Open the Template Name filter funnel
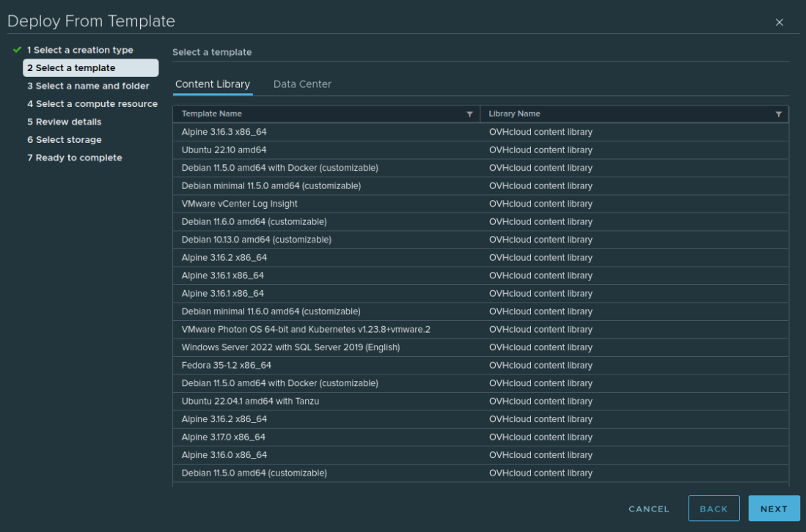The width and height of the screenshot is (806, 532). [x=470, y=114]
